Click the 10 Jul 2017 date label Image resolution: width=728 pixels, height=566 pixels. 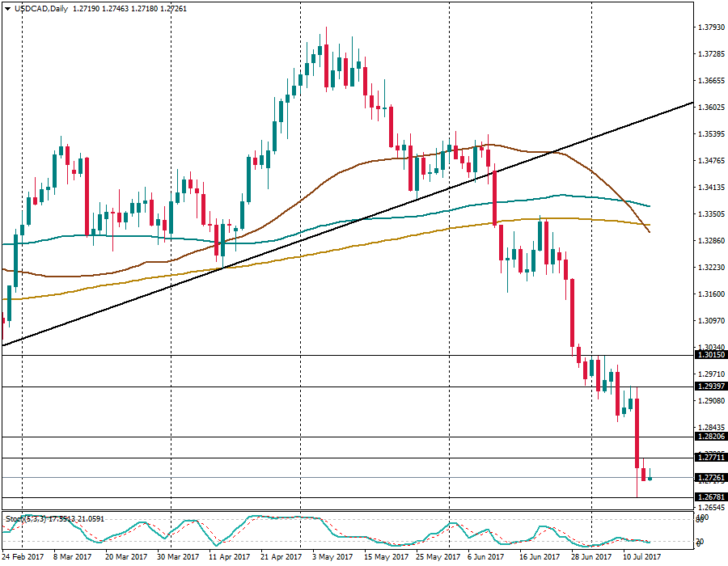tap(642, 557)
